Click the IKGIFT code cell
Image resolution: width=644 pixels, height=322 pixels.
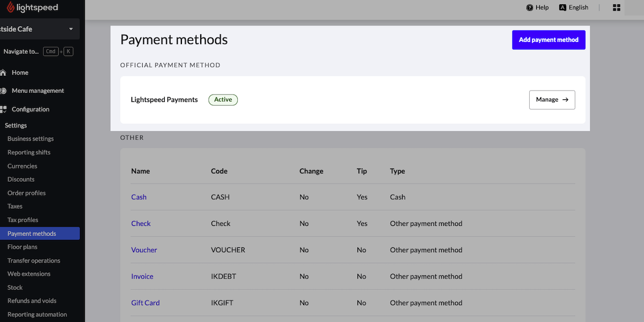click(x=222, y=303)
